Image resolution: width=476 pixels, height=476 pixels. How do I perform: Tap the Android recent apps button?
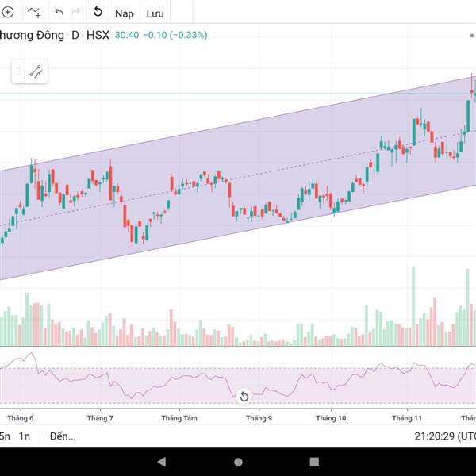[x=314, y=462]
